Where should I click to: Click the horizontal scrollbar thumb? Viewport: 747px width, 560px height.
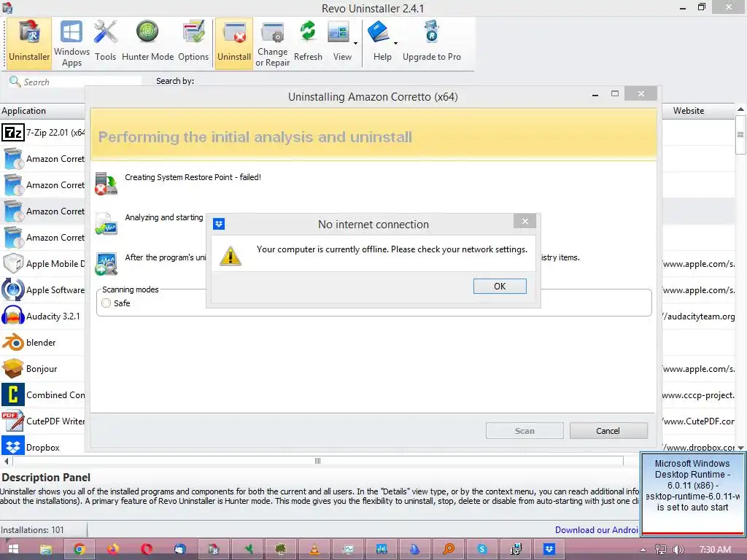point(318,461)
